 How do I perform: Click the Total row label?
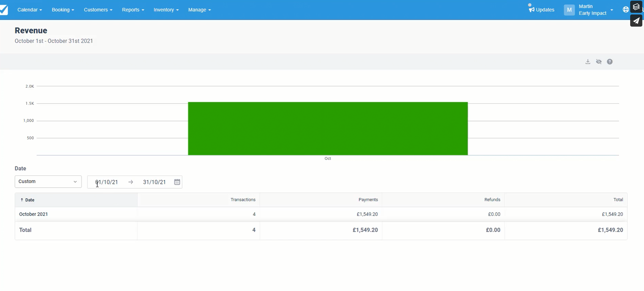(x=25, y=230)
